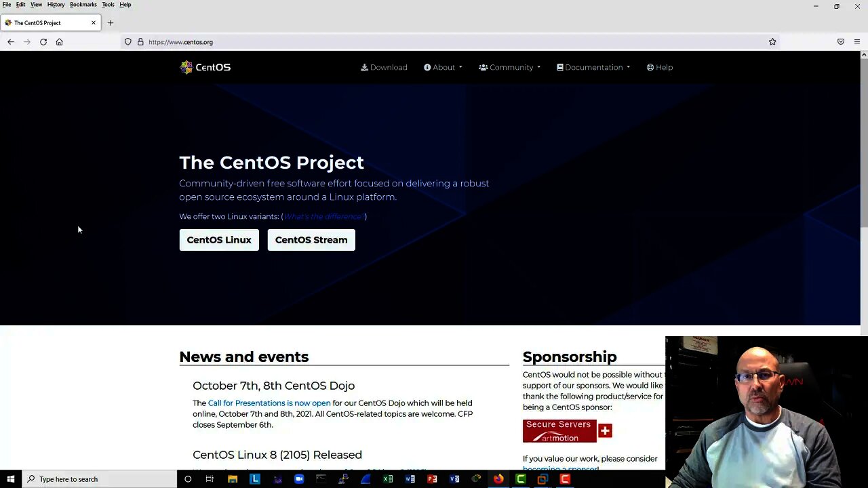Open the File menu
Viewport: 868px width, 488px height.
coord(7,5)
